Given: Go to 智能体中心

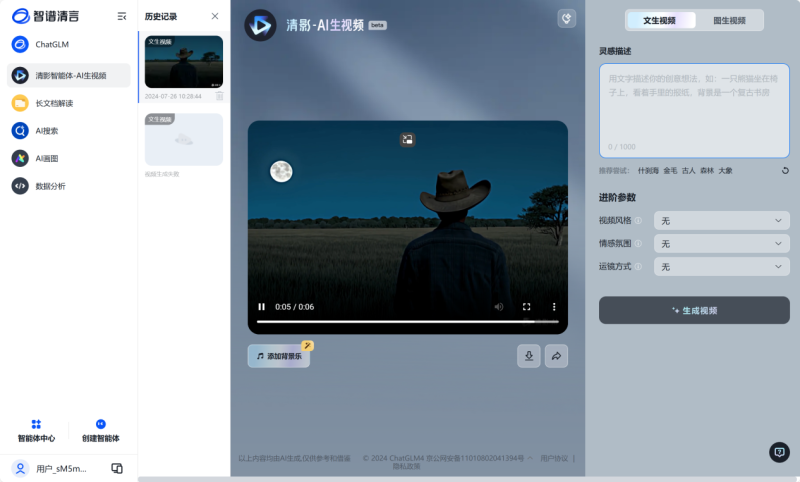Looking at the screenshot, I should coord(36,431).
